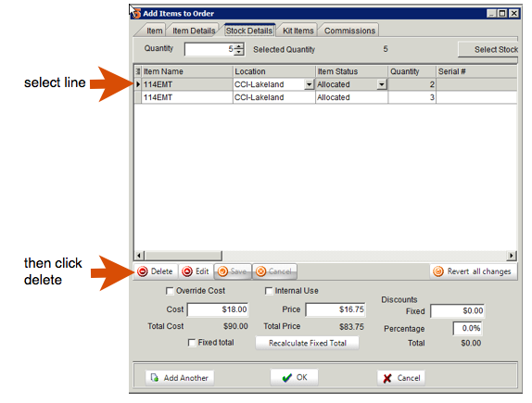Click the horizontal scrollbar thumb
Image resolution: width=532 pixels, height=403 pixels.
click(x=184, y=256)
